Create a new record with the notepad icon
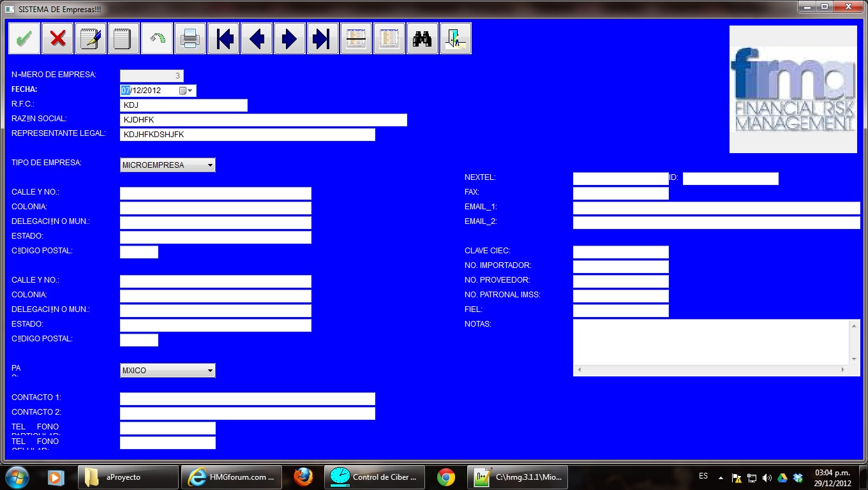 tap(123, 38)
